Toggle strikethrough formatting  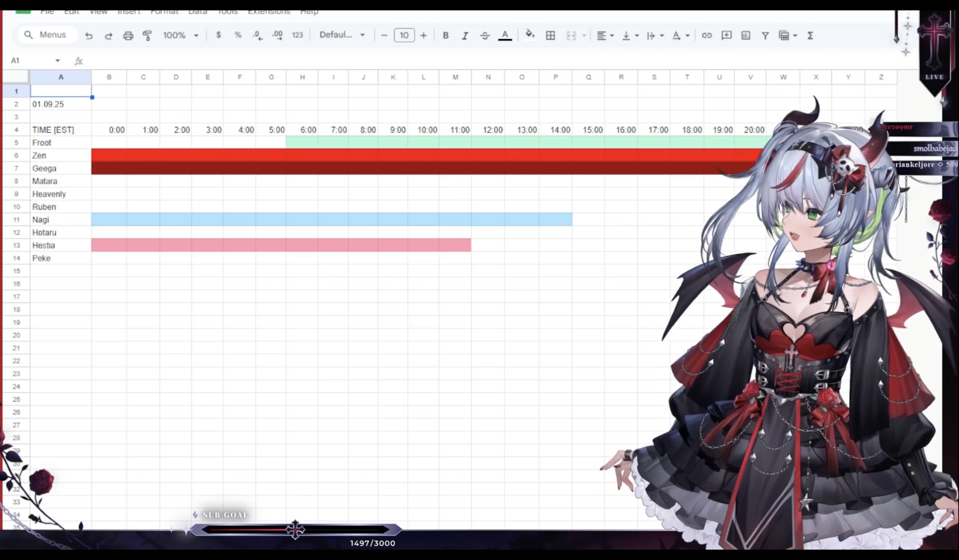(485, 35)
